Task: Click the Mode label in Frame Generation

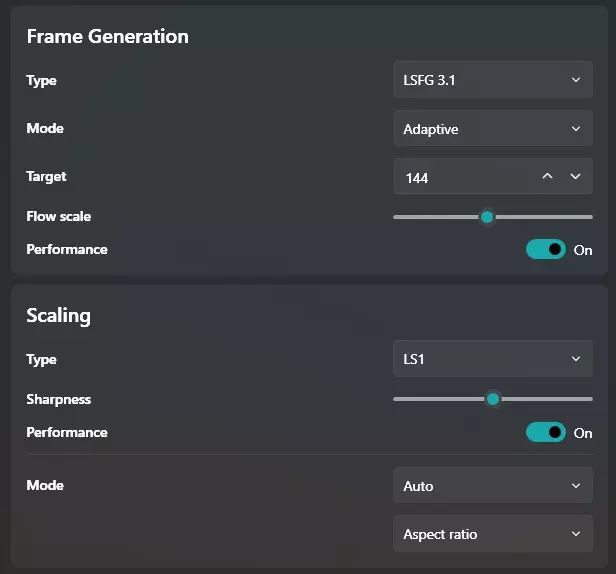Action: pos(45,128)
